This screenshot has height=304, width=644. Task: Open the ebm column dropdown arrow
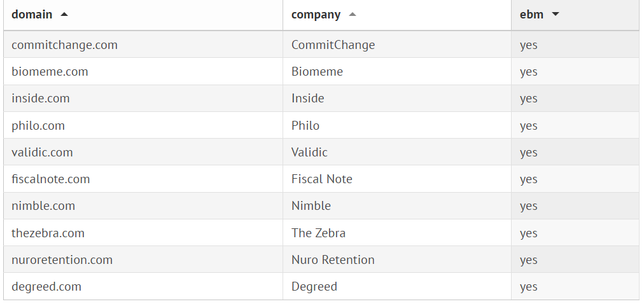[x=556, y=15]
